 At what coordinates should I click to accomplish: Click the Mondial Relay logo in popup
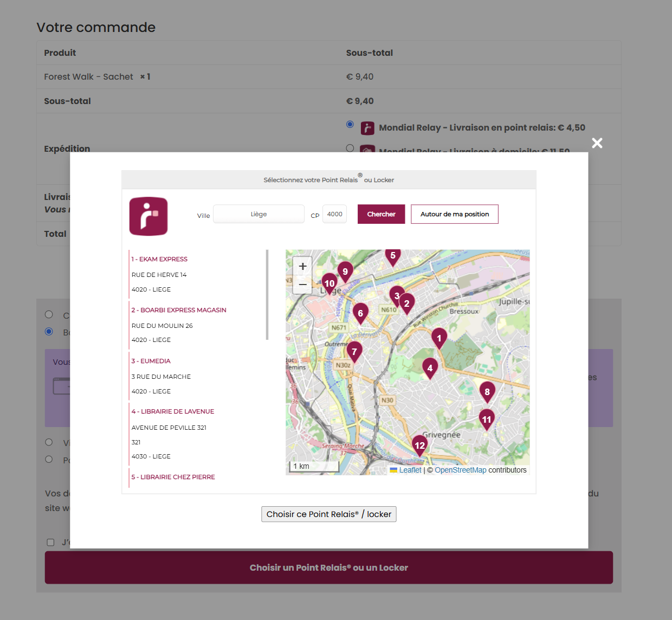coord(148,216)
